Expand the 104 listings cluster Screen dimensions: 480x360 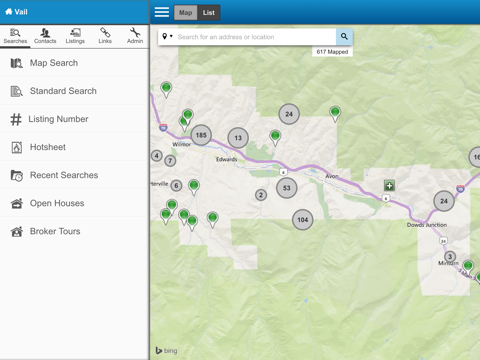[x=303, y=220]
